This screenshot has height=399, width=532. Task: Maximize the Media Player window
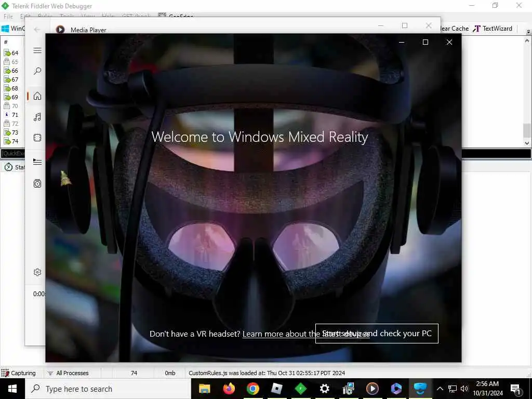404,25
